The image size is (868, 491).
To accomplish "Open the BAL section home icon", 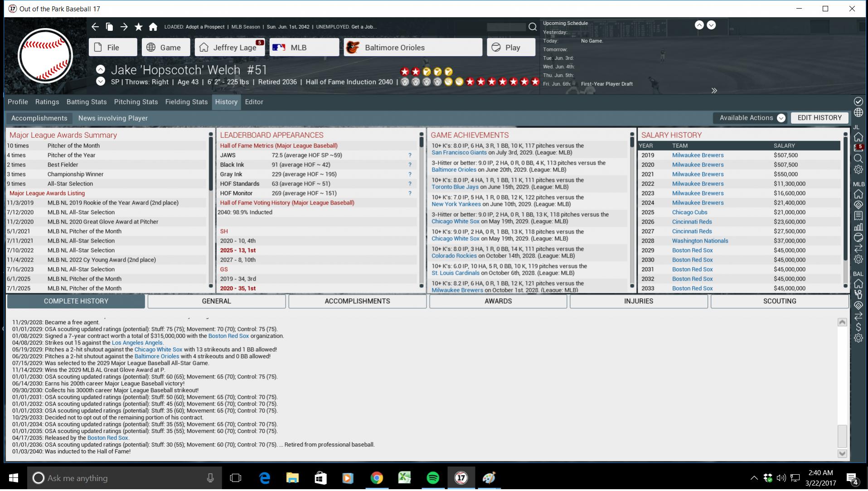I will (x=858, y=284).
